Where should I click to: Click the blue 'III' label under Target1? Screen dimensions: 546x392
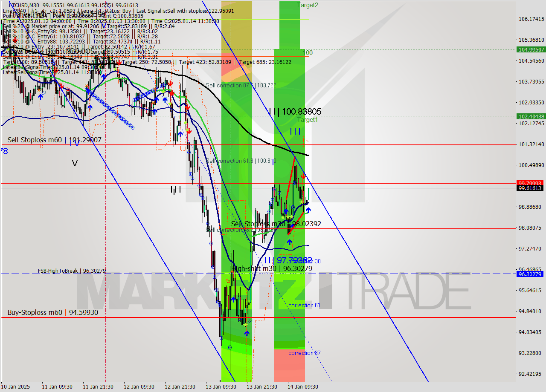click(x=295, y=131)
